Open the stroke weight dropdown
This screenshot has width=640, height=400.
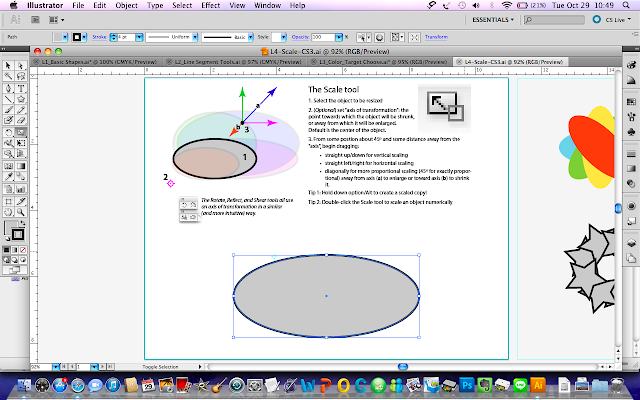click(139, 37)
